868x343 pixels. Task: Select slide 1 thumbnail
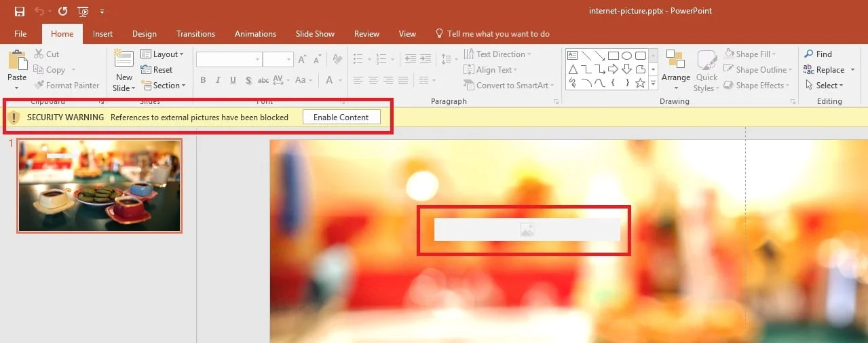click(x=100, y=186)
